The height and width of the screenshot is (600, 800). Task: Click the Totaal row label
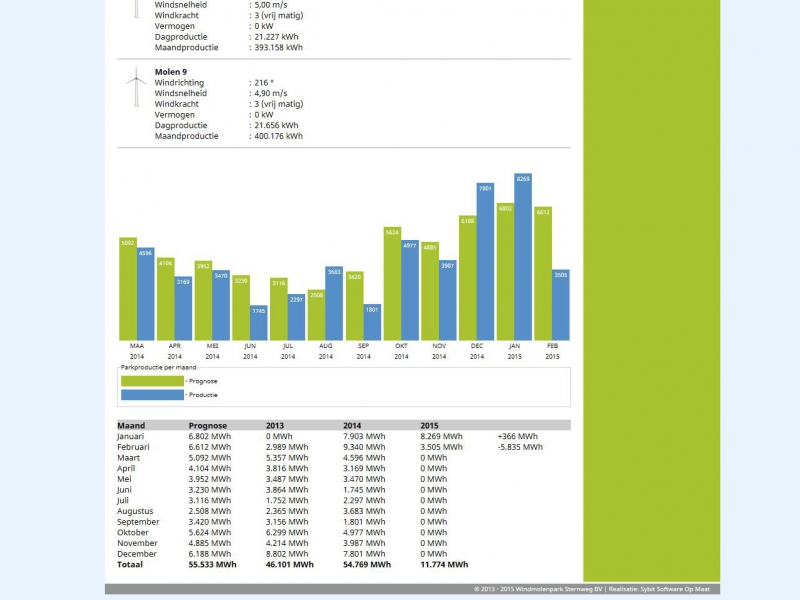pyautogui.click(x=132, y=565)
